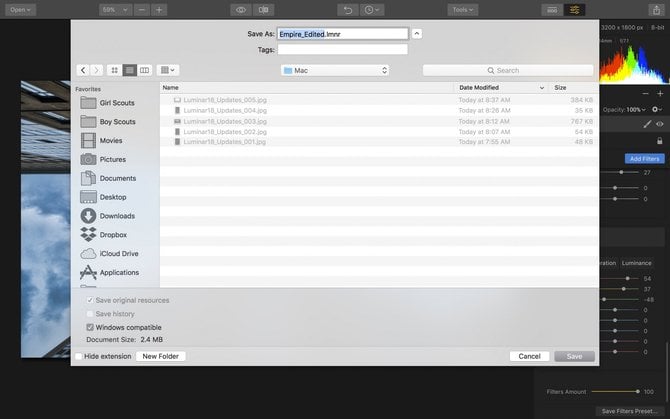Toggle the before/after compare view
670x419 pixels.
(x=264, y=10)
